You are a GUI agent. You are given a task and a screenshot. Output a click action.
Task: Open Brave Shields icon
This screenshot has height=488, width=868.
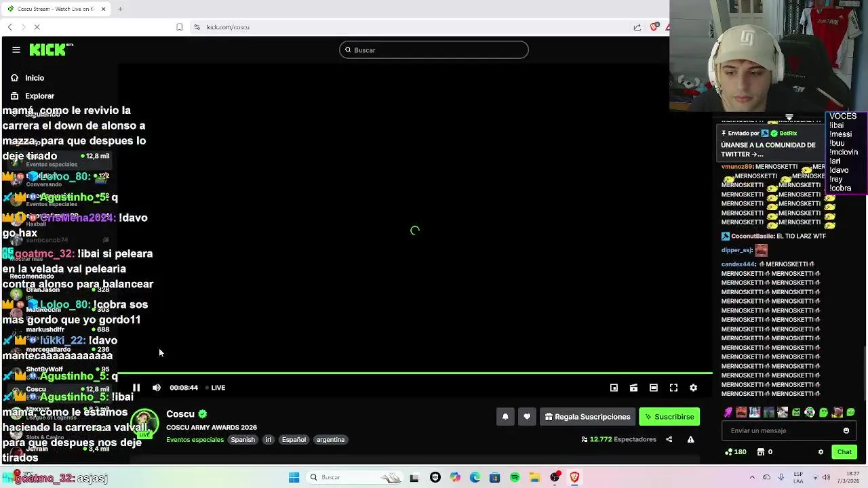[x=654, y=27]
